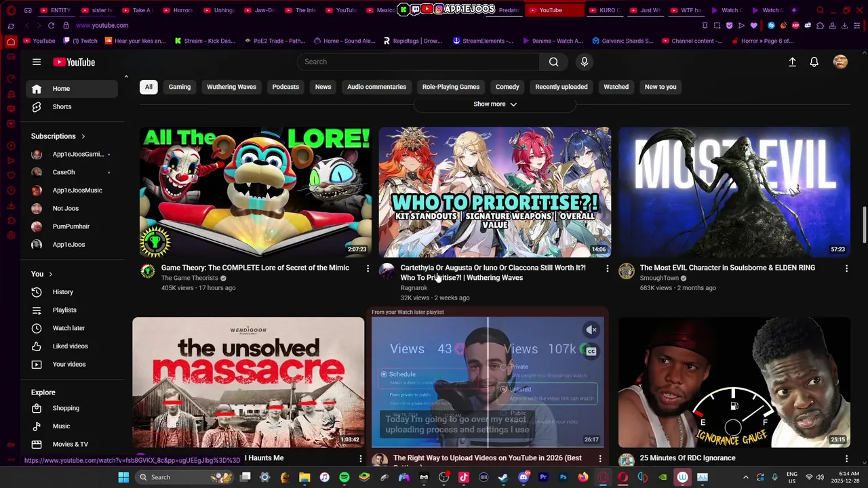Open Steam from the taskbar
Image resolution: width=868 pixels, height=488 pixels.
click(x=503, y=477)
